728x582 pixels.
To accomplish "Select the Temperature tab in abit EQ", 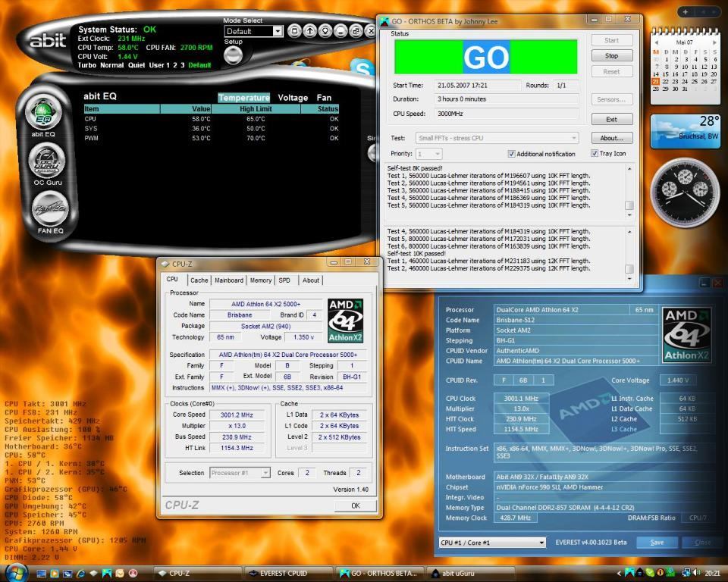I will click(x=243, y=98).
